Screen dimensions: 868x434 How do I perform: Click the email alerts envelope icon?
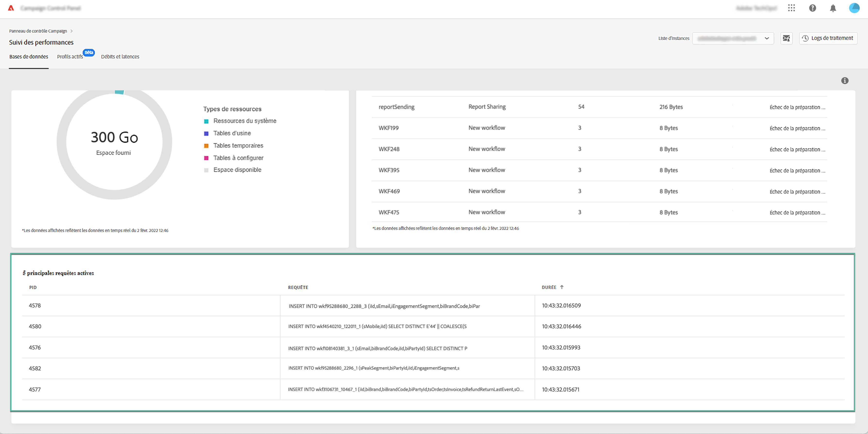point(786,38)
